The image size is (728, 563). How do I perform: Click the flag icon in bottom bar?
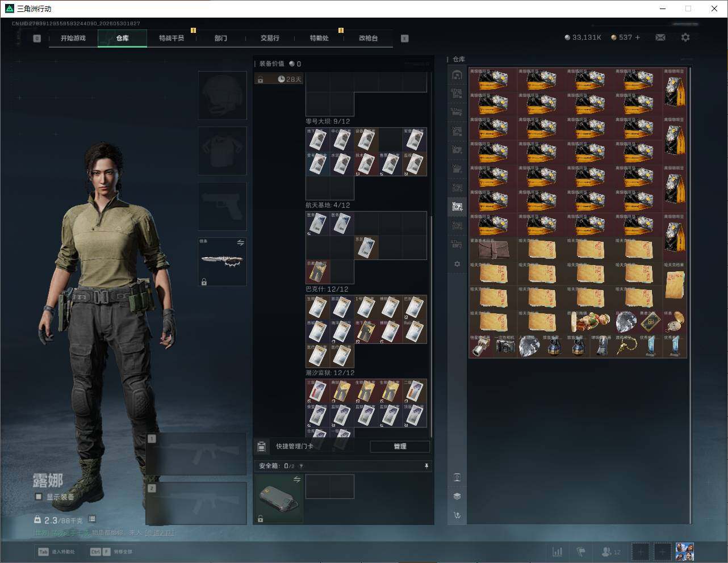(x=581, y=552)
